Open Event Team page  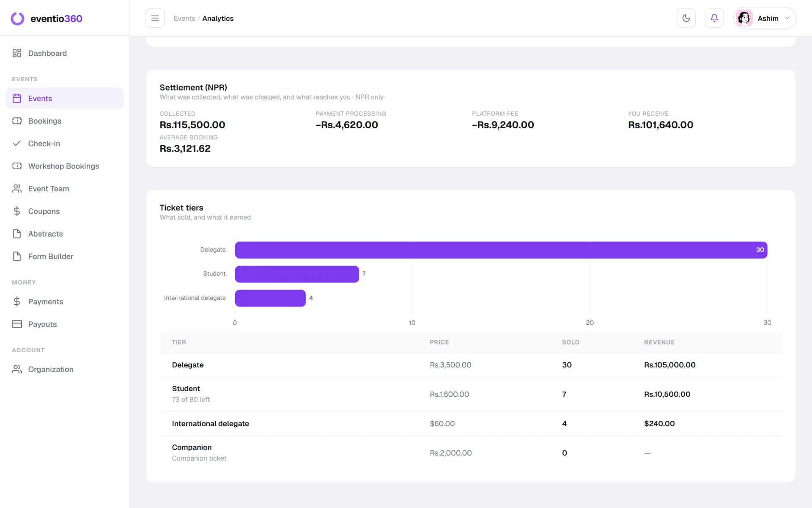click(65, 189)
